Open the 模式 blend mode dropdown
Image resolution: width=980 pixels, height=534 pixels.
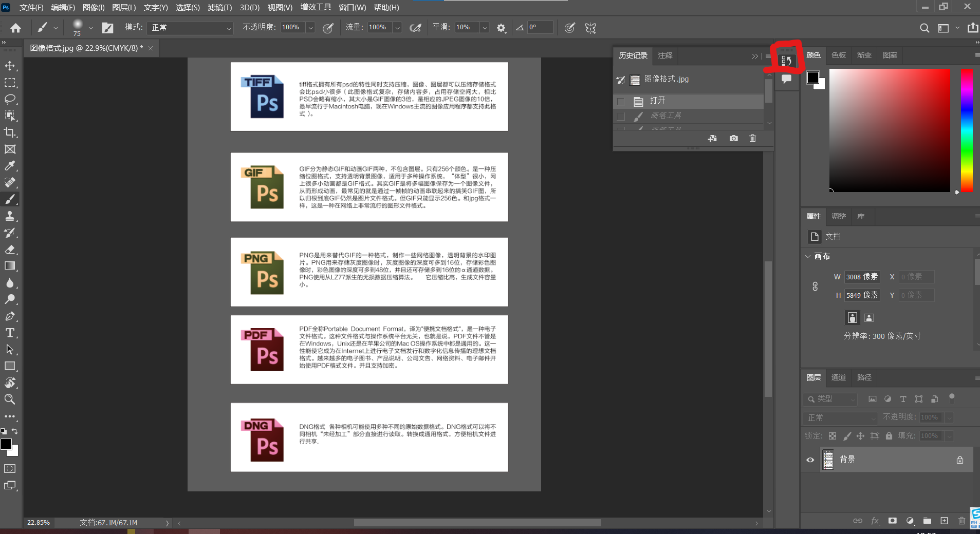(x=190, y=28)
